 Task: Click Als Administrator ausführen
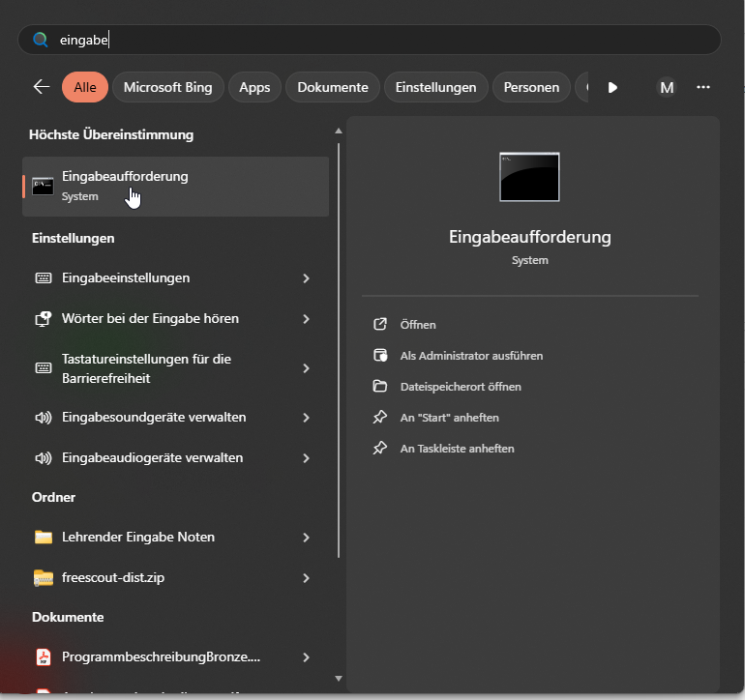471,356
